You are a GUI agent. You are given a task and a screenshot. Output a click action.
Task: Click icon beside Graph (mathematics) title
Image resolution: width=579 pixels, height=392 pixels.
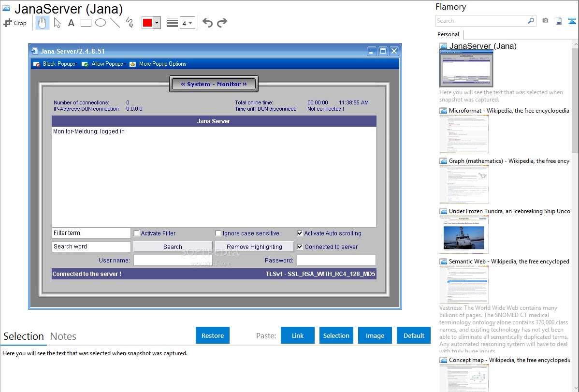tap(443, 161)
